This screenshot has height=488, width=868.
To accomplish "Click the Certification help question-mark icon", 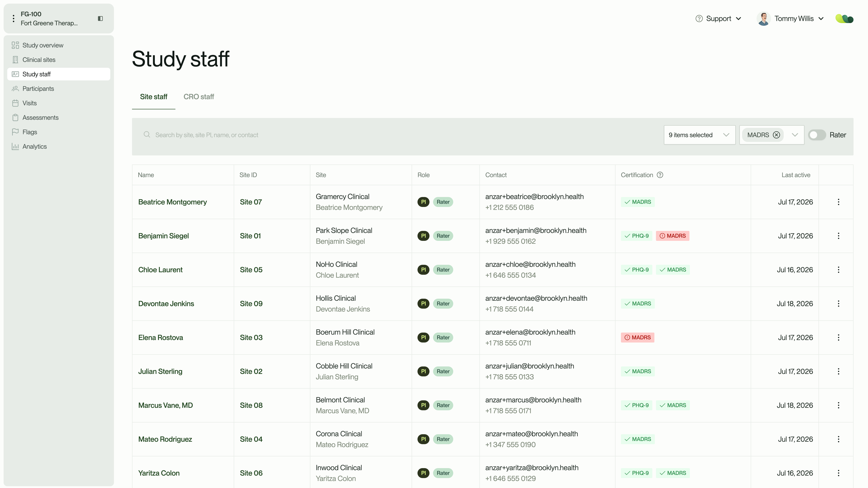I will click(x=660, y=175).
